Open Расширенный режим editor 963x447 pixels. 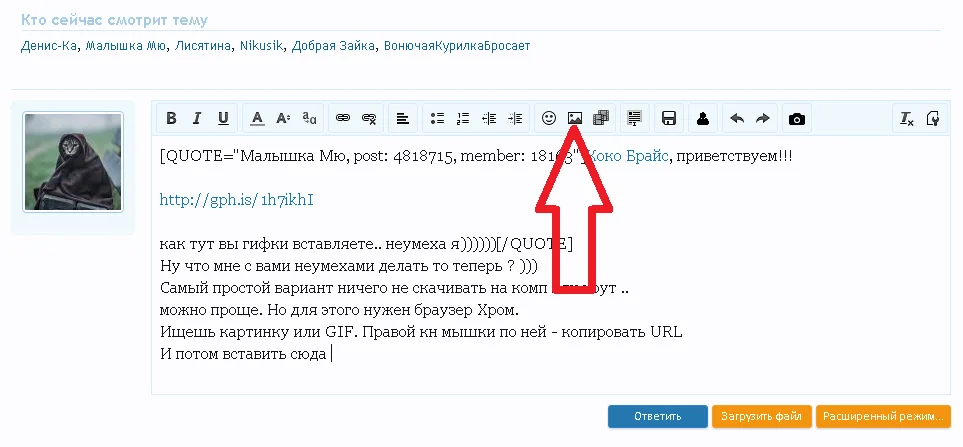[x=883, y=416]
